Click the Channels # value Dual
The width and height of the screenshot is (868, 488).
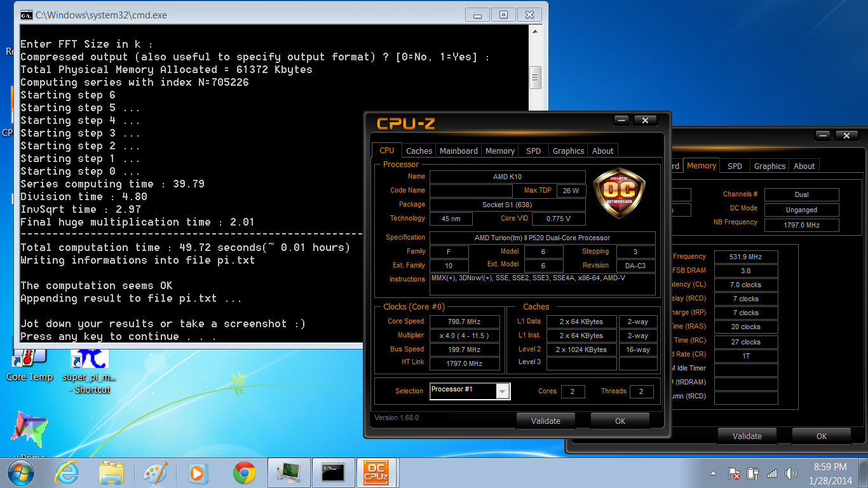[801, 194]
